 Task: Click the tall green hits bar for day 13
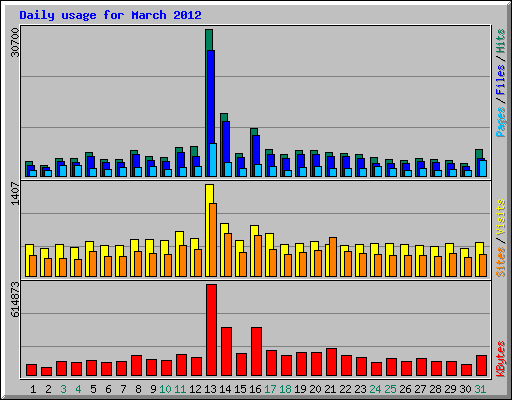click(x=209, y=40)
